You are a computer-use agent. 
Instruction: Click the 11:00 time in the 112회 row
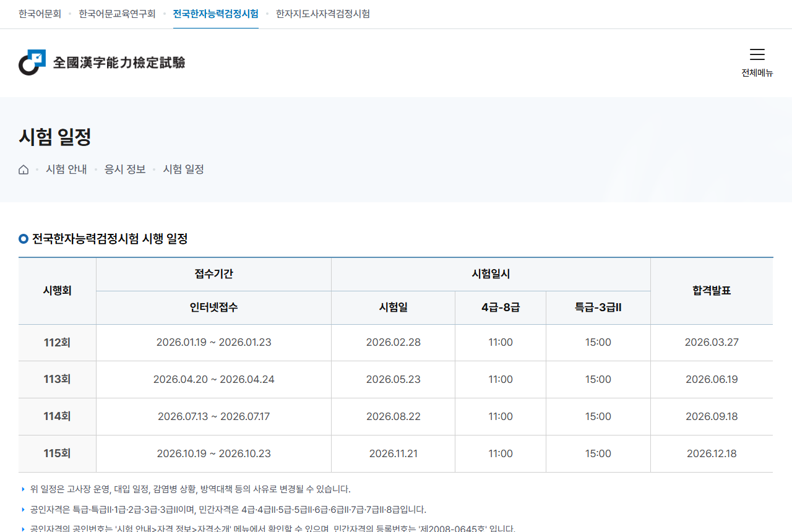501,343
